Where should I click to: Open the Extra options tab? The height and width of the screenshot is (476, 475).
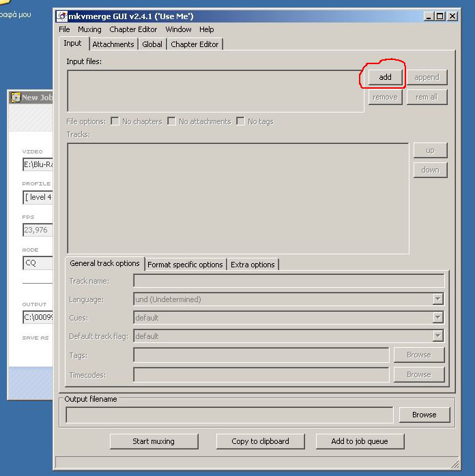253,265
